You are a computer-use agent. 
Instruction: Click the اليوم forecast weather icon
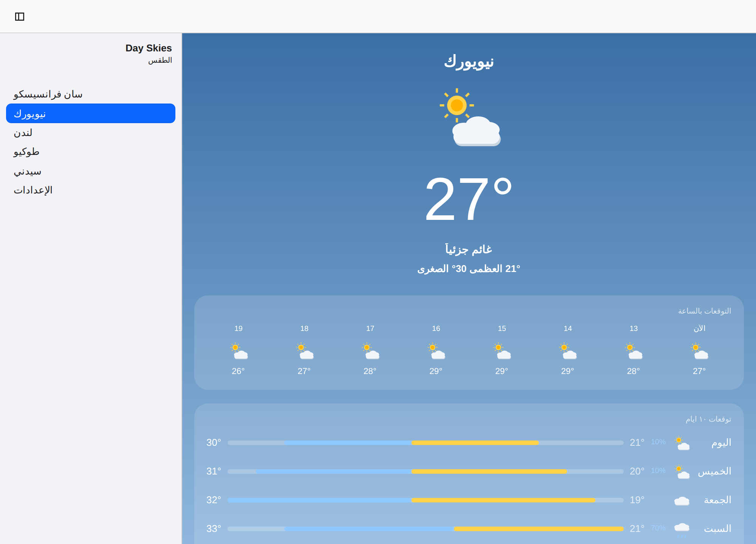682,443
